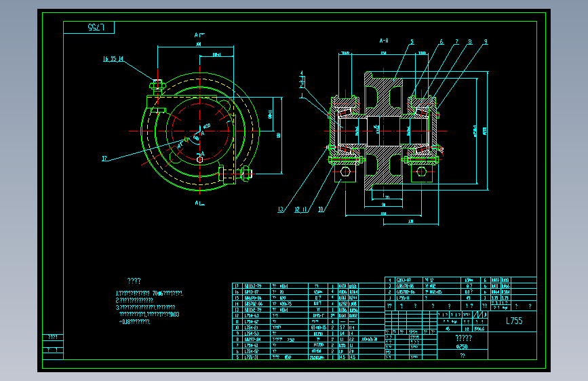Pick the A-A section view label
588x381 pixels.
click(x=384, y=41)
